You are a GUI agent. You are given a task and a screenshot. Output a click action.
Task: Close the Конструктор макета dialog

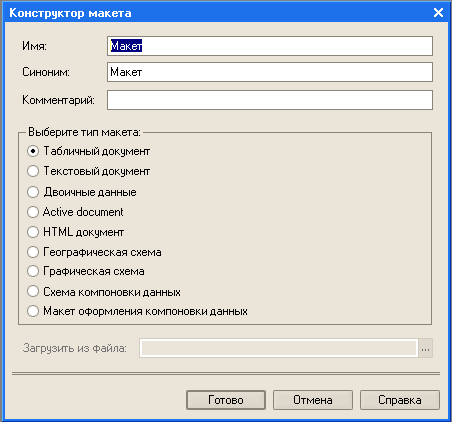point(438,13)
